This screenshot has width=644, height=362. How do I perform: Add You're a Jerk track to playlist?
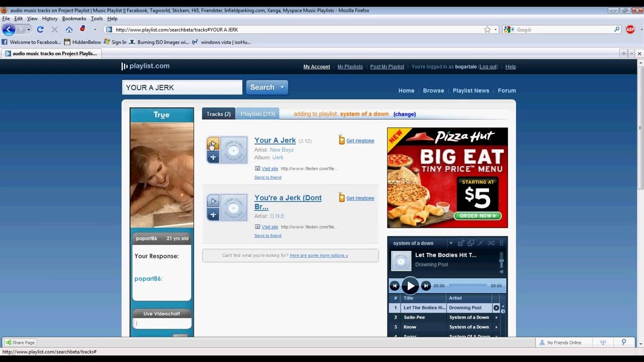point(213,215)
